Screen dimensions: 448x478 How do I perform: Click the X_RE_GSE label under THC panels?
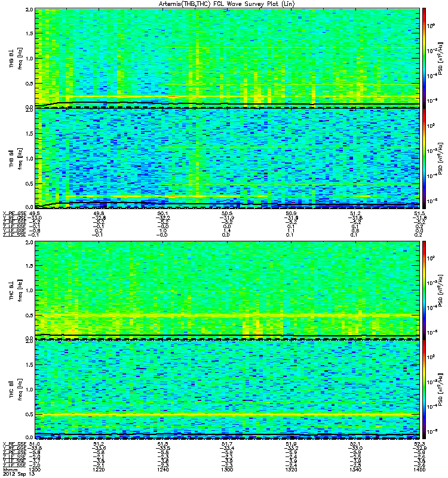15,444
